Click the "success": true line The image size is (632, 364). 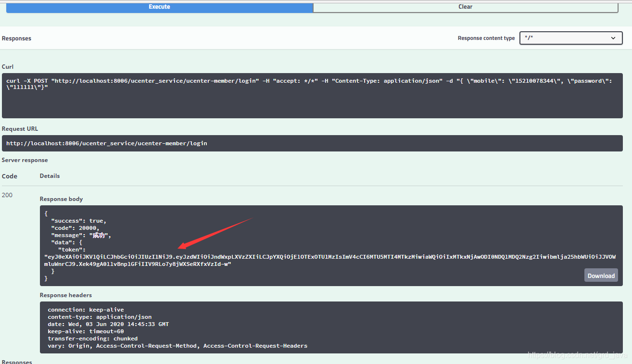coord(79,221)
